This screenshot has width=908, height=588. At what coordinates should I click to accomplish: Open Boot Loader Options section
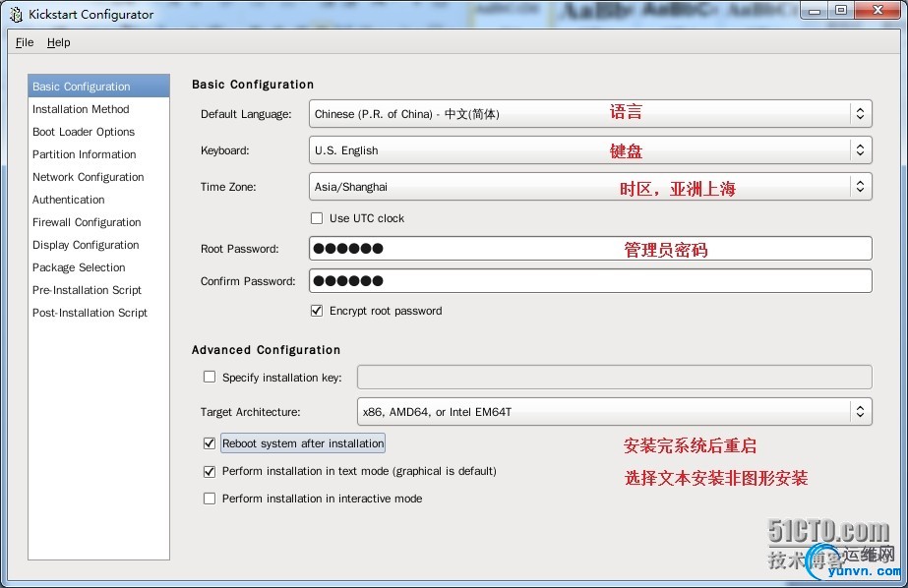[99, 132]
